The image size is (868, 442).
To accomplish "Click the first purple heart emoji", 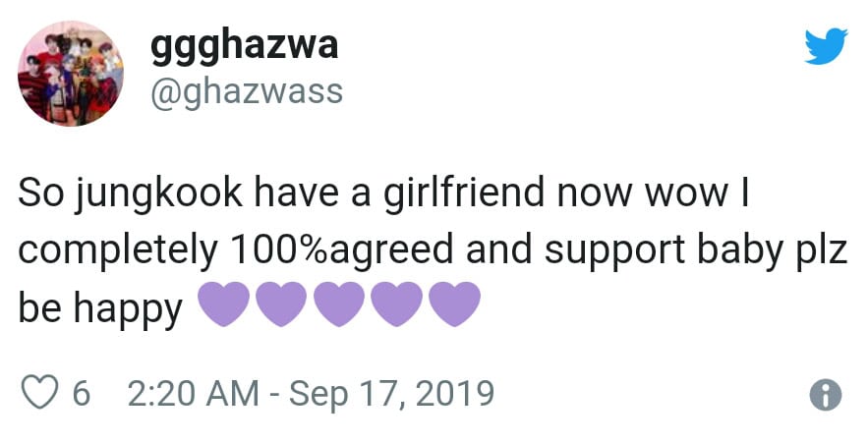I will [225, 304].
